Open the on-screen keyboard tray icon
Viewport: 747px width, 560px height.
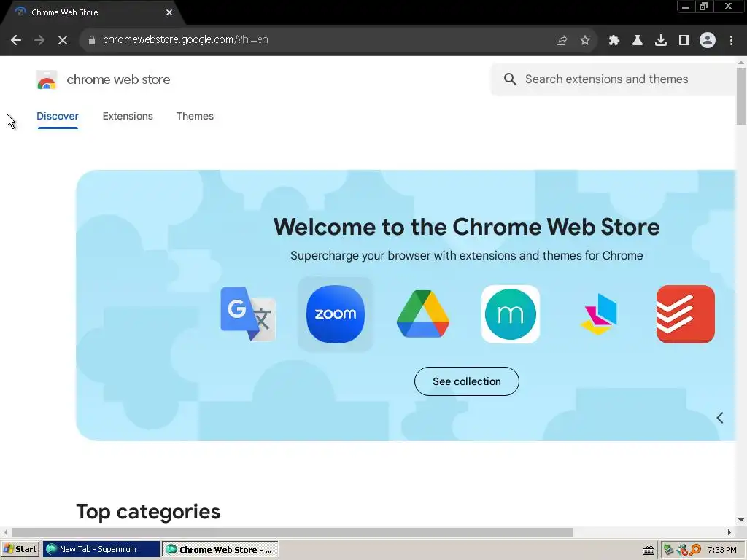pyautogui.click(x=649, y=550)
